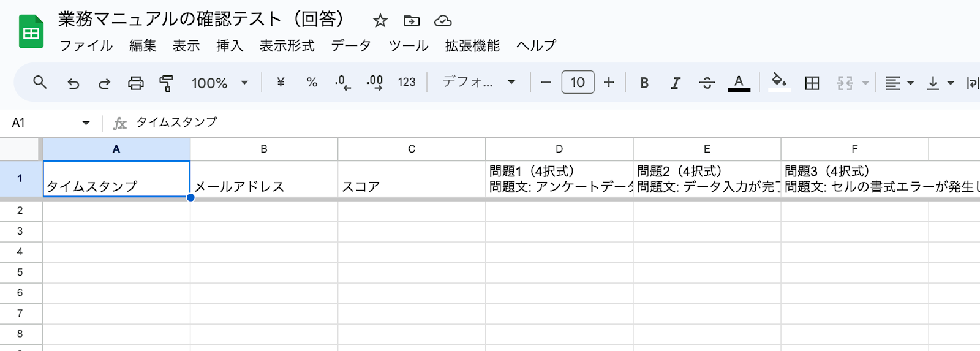Open the fill color picker
The width and height of the screenshot is (980, 351).
coord(778,82)
